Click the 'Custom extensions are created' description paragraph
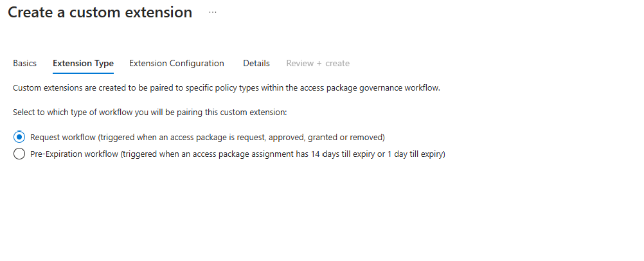The image size is (644, 261). pos(226,88)
